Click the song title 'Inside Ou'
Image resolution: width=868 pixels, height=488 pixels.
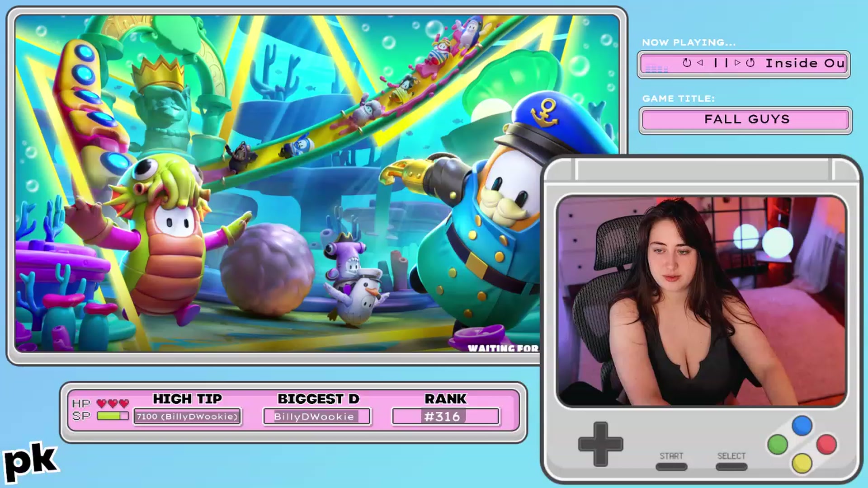pos(805,63)
